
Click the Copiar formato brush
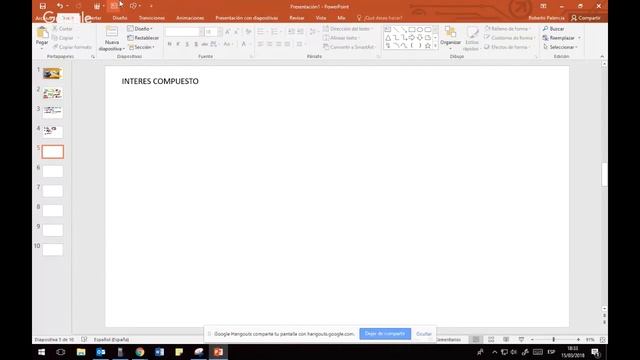click(72, 47)
